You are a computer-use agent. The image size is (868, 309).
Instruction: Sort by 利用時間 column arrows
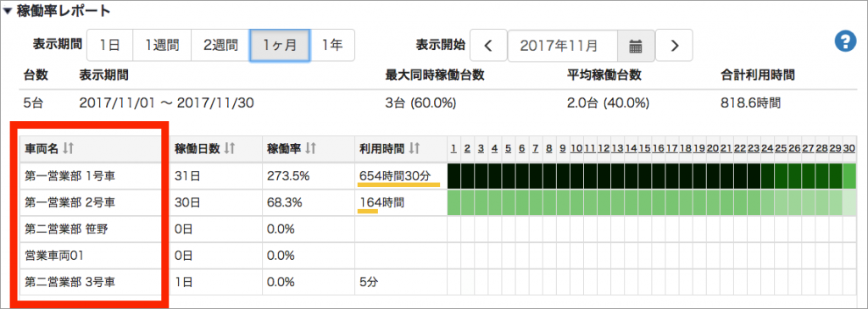pyautogui.click(x=414, y=148)
